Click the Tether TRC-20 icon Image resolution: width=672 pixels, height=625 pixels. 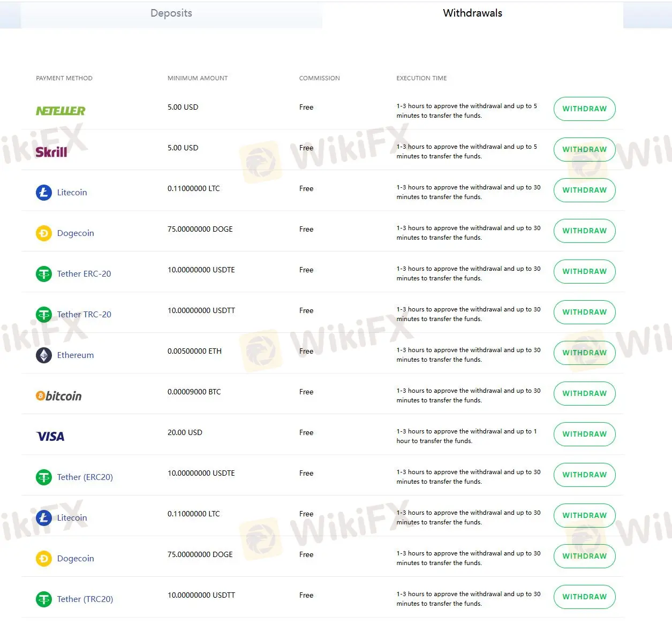point(43,314)
